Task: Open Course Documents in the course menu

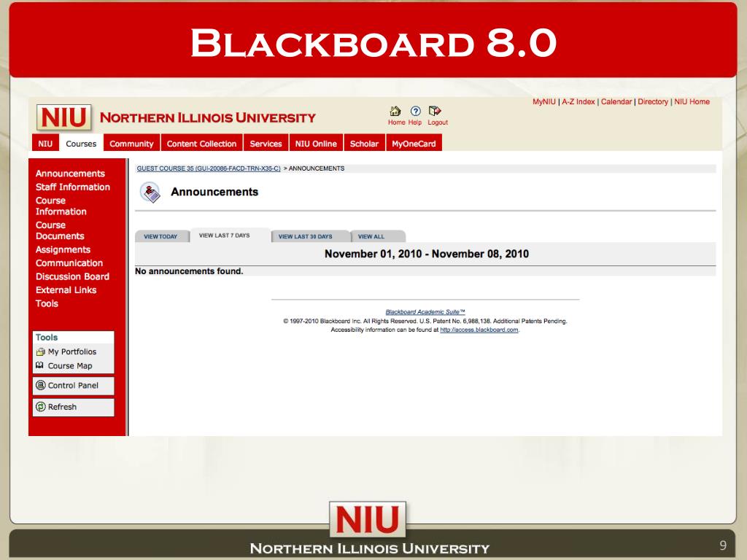Action: coord(60,230)
